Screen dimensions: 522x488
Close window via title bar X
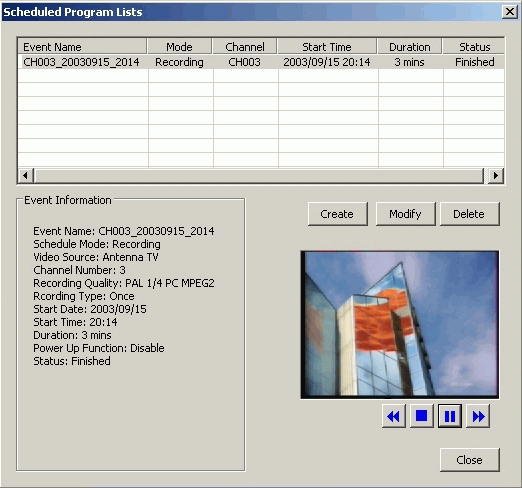tap(510, 12)
